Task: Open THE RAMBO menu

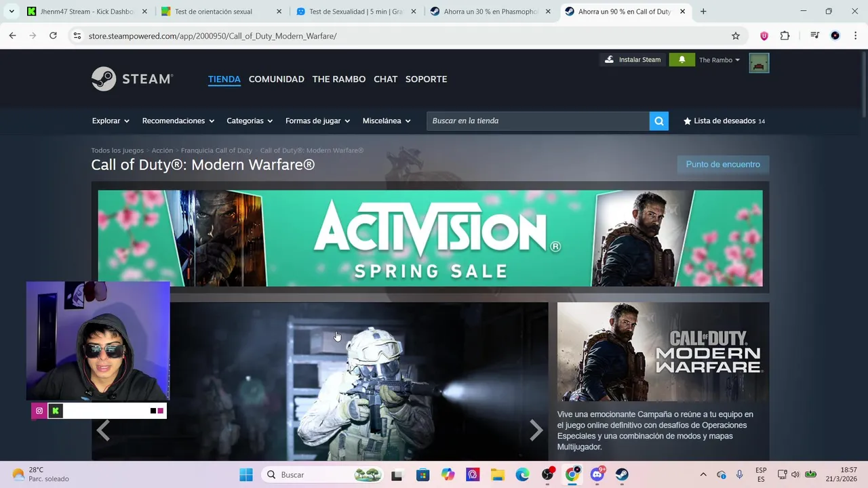Action: point(338,79)
